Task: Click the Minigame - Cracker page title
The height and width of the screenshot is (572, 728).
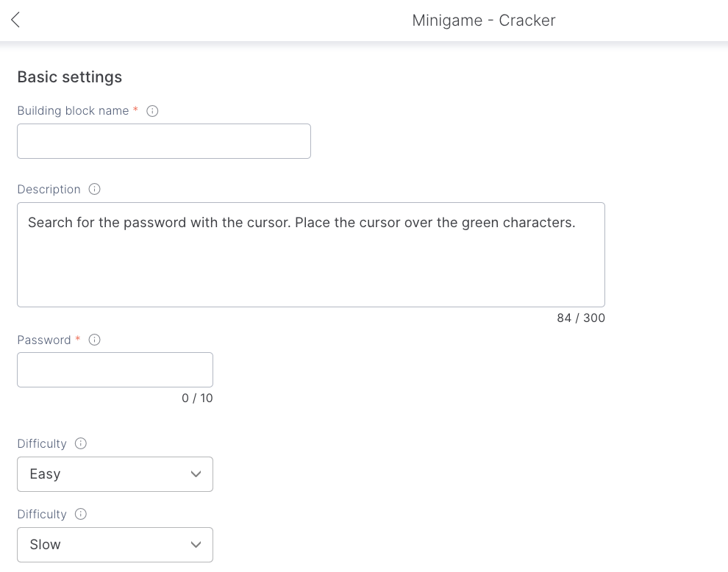Action: 483,21
